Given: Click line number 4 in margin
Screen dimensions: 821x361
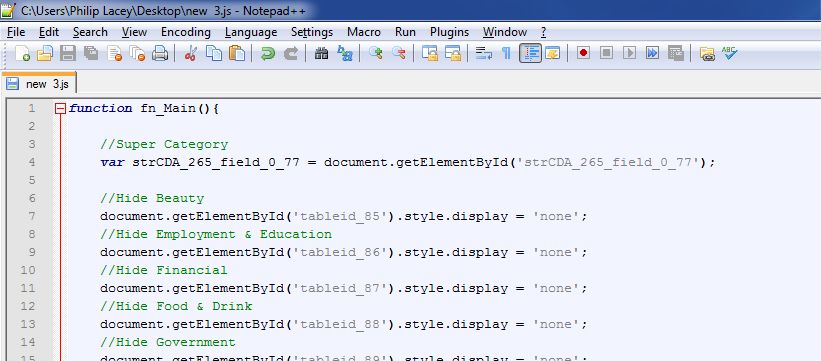Looking at the screenshot, I should [31, 162].
